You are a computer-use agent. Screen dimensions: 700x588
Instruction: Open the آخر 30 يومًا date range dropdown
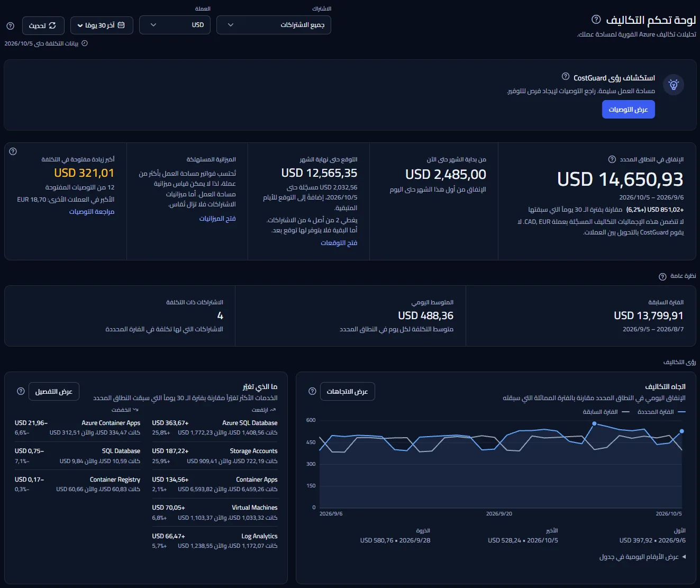point(101,25)
